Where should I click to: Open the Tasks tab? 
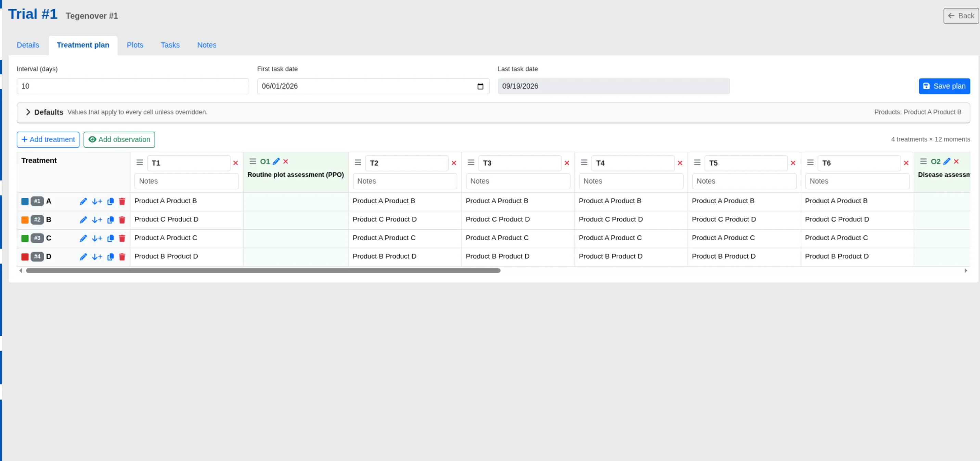coord(170,45)
